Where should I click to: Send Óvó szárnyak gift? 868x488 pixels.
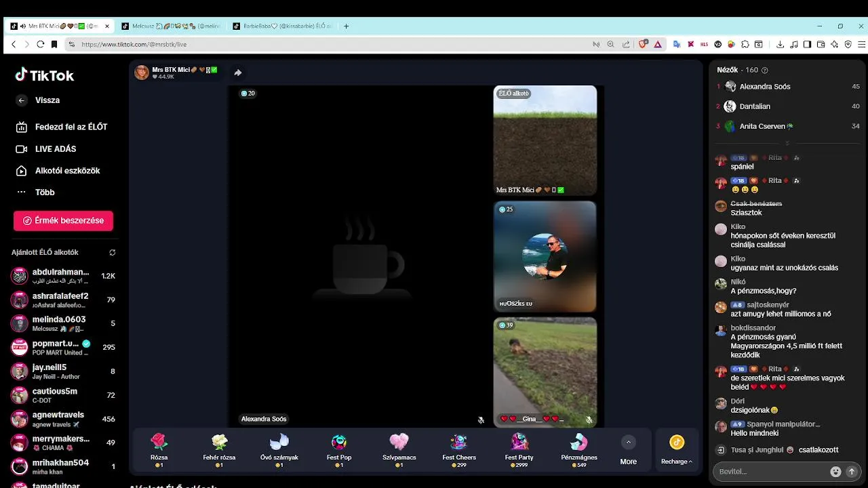279,450
